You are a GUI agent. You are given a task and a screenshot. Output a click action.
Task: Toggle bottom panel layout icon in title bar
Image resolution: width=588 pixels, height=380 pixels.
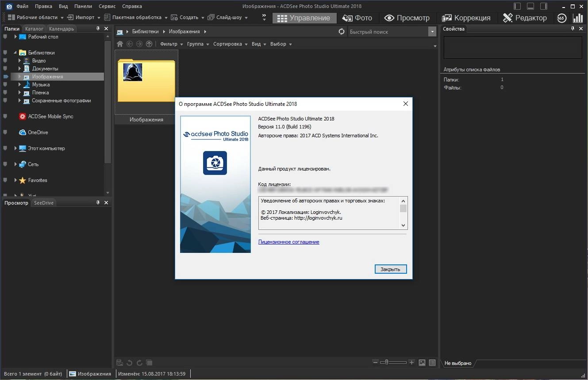point(531,6)
